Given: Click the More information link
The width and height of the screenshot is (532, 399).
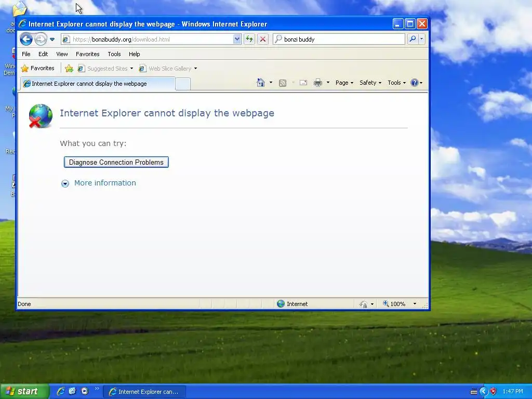Looking at the screenshot, I should tap(105, 183).
